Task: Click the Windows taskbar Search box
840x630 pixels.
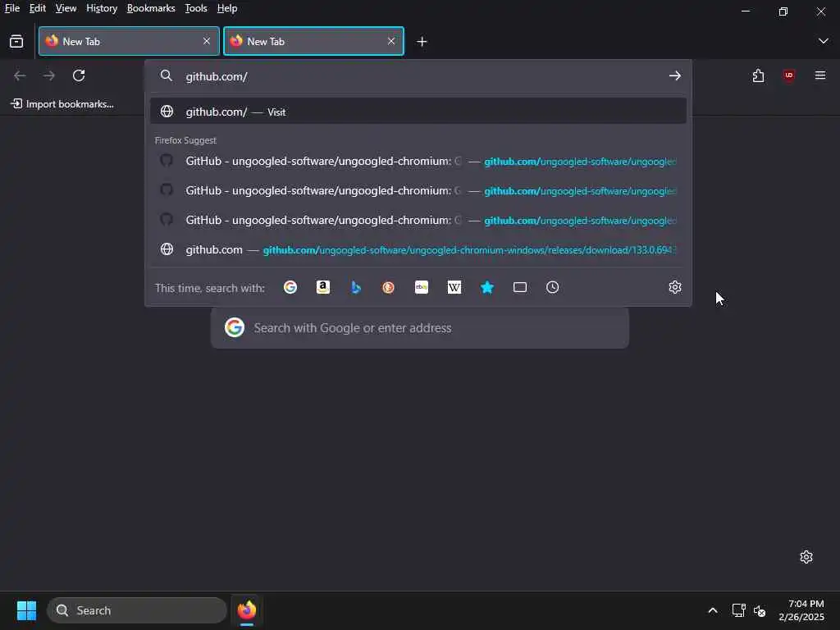Action: [137, 610]
